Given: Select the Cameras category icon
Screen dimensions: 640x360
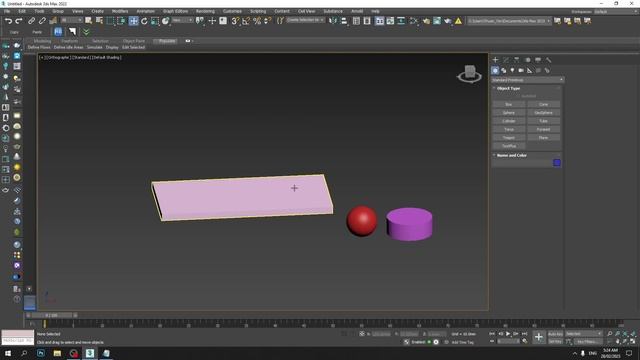Looking at the screenshot, I should [521, 70].
